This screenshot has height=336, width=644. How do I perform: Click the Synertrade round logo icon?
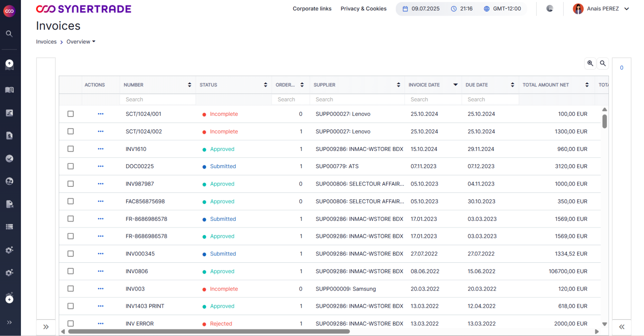coord(9,11)
